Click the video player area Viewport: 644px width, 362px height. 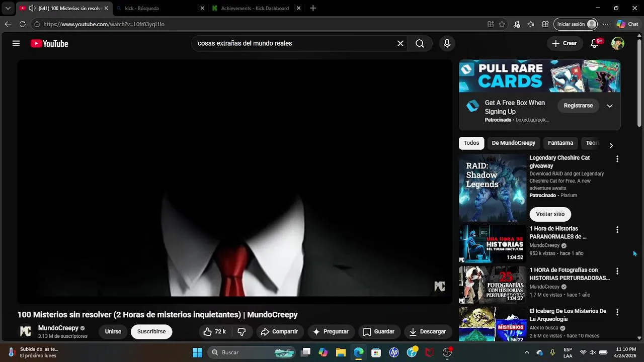(x=234, y=182)
